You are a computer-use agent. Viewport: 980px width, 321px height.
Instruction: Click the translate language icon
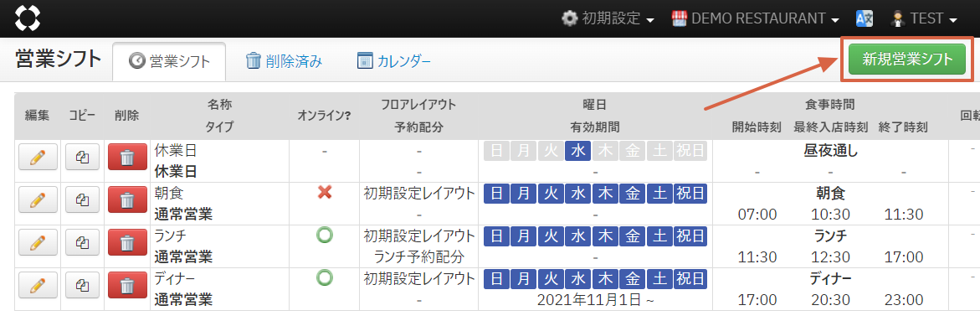click(x=865, y=18)
